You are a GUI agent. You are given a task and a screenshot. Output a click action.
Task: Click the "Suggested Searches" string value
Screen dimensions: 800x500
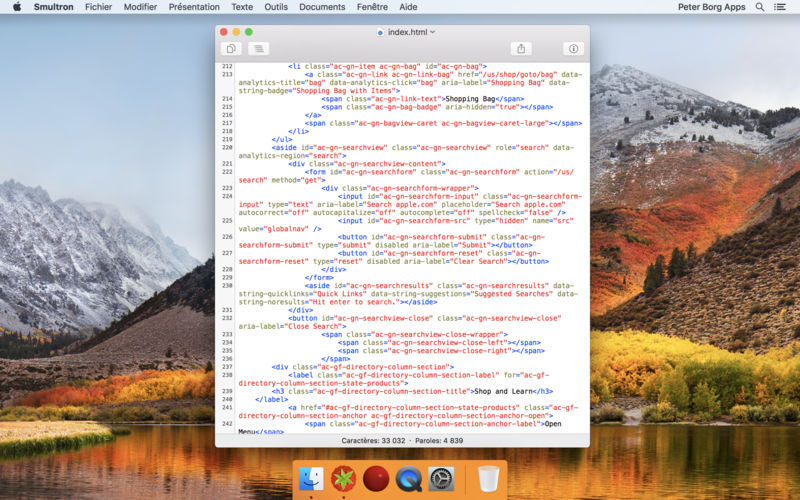(x=510, y=294)
